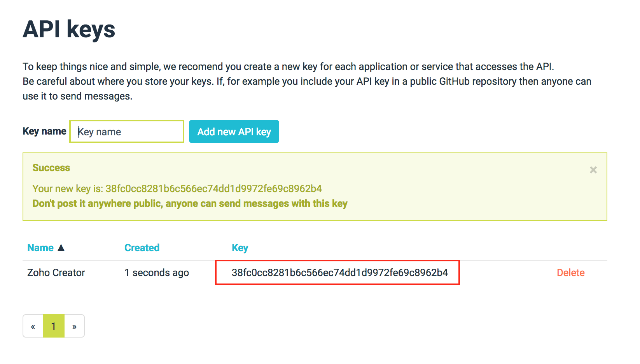
Task: Click the new key in Success message
Action: tap(213, 189)
